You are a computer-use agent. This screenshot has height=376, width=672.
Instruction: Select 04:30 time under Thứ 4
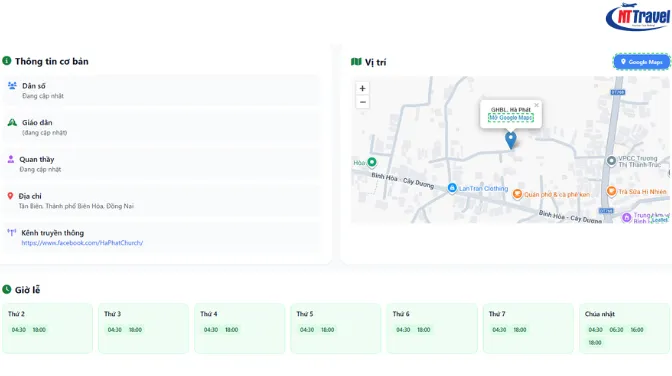point(211,330)
